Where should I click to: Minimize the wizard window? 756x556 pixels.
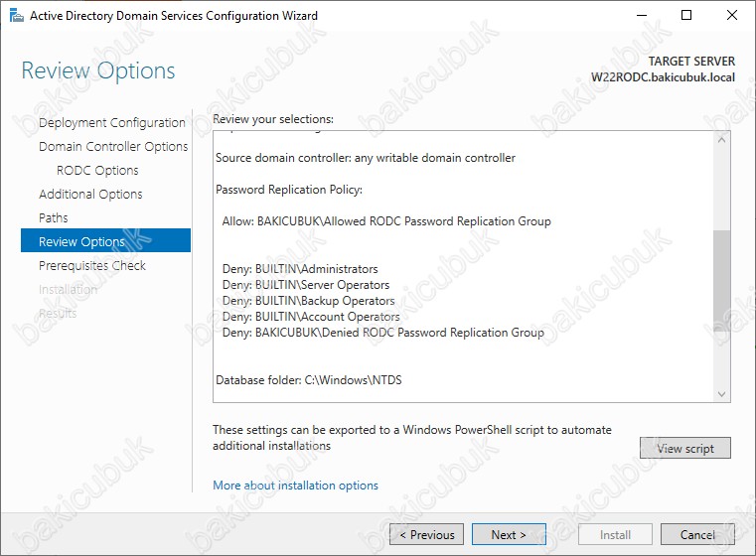tap(641, 16)
